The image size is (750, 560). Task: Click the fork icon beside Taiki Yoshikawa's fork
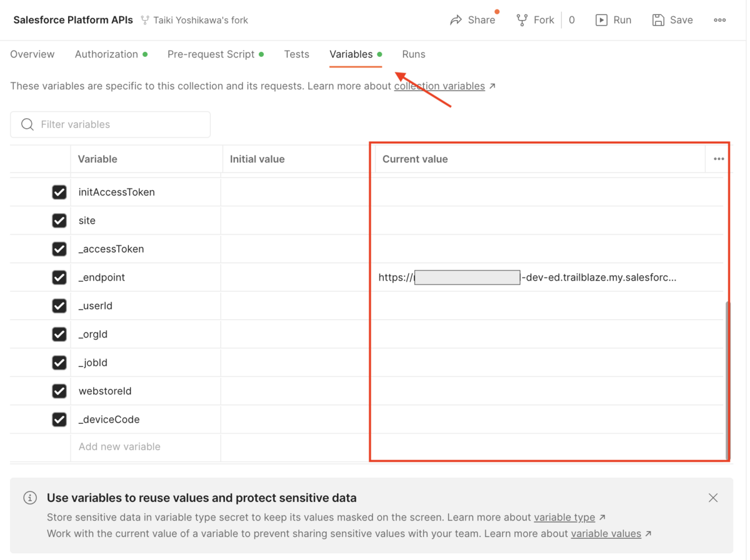coord(145,20)
